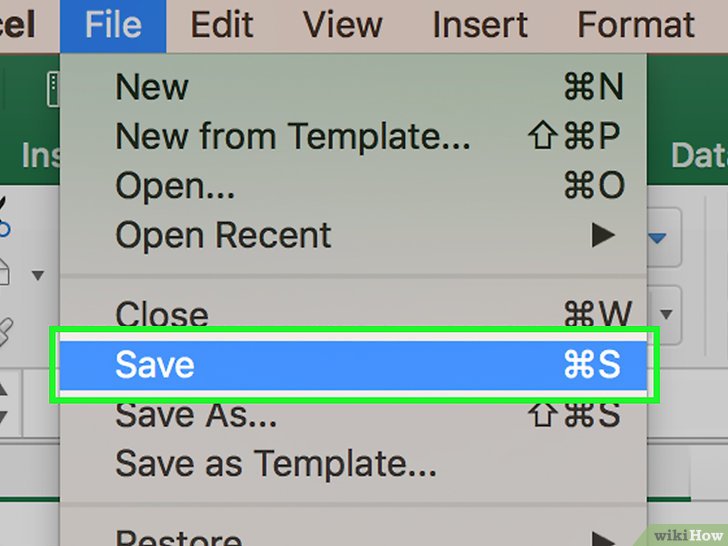Open the gray ribbon dropdown arrow at right
This screenshot has height=546, width=728.
666,314
